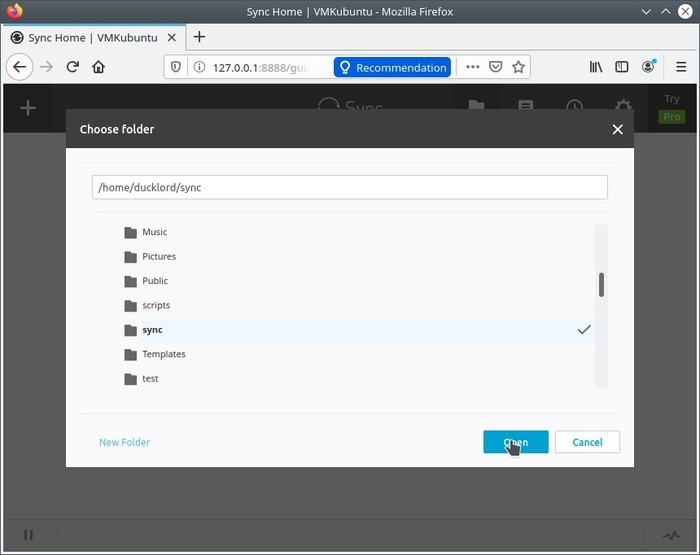Viewport: 700px width, 555px height.
Task: Go back with browser back arrow
Action: click(x=20, y=67)
